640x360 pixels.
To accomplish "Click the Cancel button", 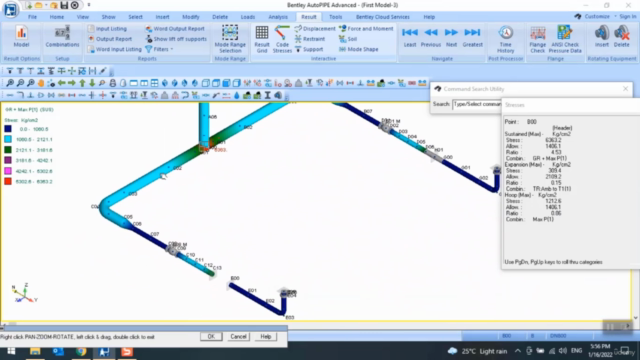I will pyautogui.click(x=238, y=337).
